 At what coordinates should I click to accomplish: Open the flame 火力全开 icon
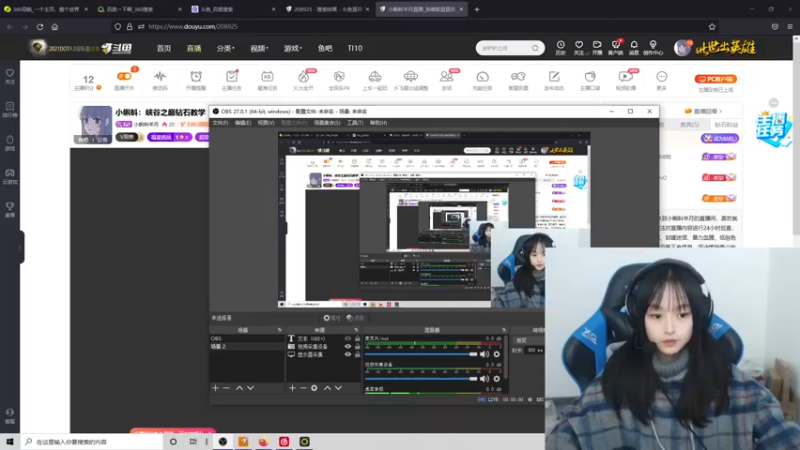click(304, 77)
